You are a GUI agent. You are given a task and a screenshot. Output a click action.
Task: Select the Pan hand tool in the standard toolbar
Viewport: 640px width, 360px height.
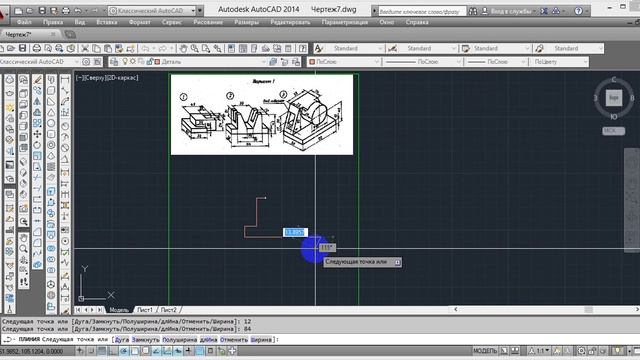(x=183, y=48)
